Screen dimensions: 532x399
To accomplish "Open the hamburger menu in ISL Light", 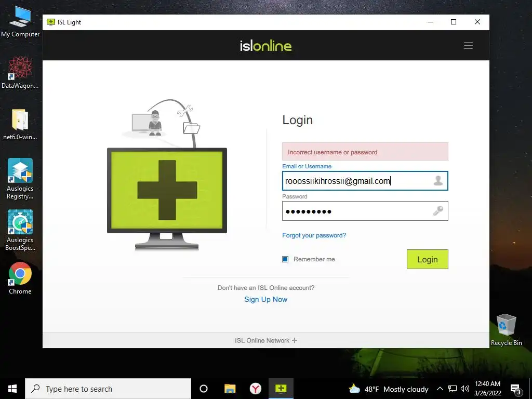I will (x=468, y=46).
